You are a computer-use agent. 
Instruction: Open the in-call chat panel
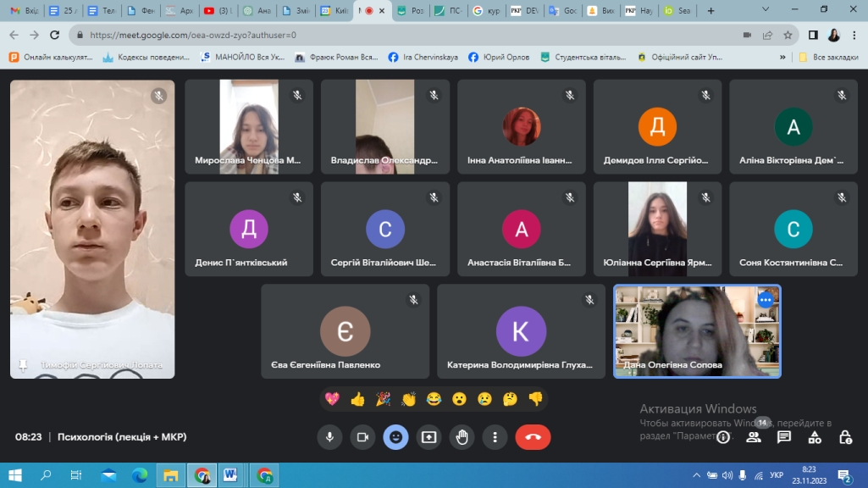point(784,437)
